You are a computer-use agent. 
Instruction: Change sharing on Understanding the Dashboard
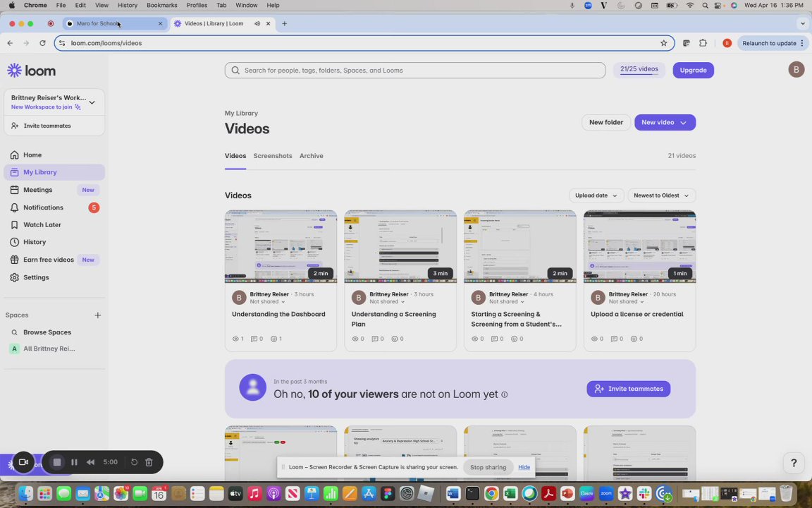pyautogui.click(x=267, y=302)
